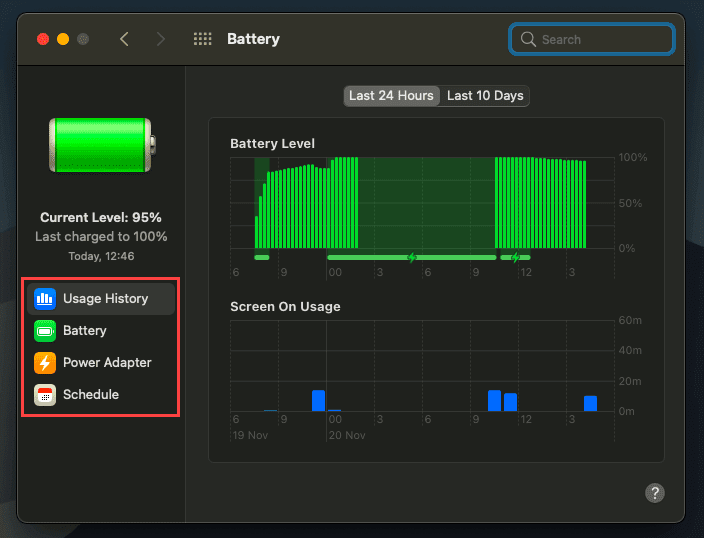Click the large green battery image
The height and width of the screenshot is (538, 704).
pos(102,145)
